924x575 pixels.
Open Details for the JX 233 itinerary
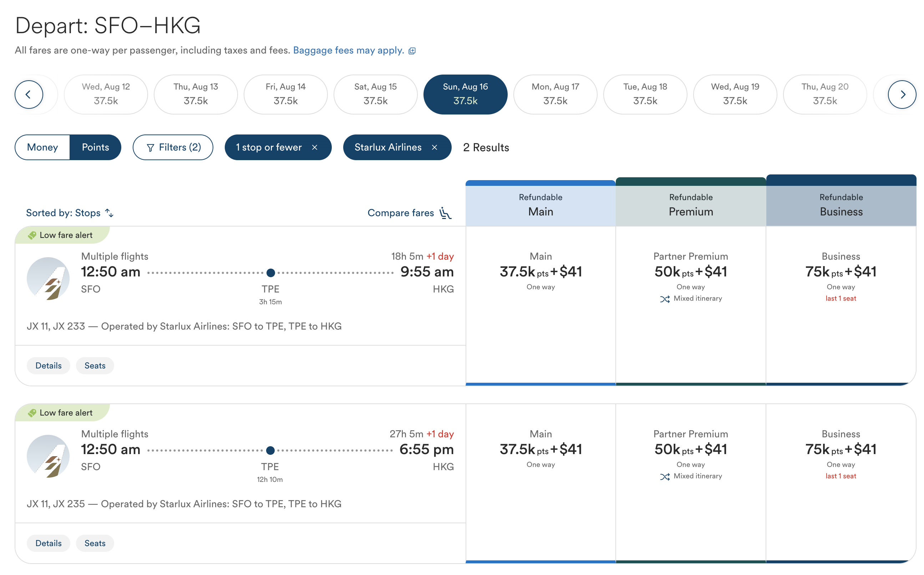point(48,366)
